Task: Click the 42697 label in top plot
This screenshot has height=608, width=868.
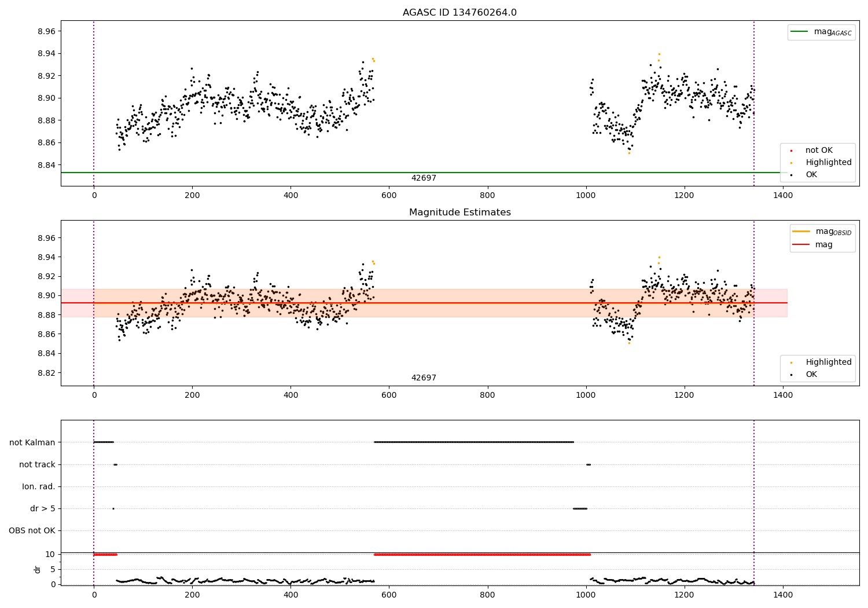Action: coord(424,178)
